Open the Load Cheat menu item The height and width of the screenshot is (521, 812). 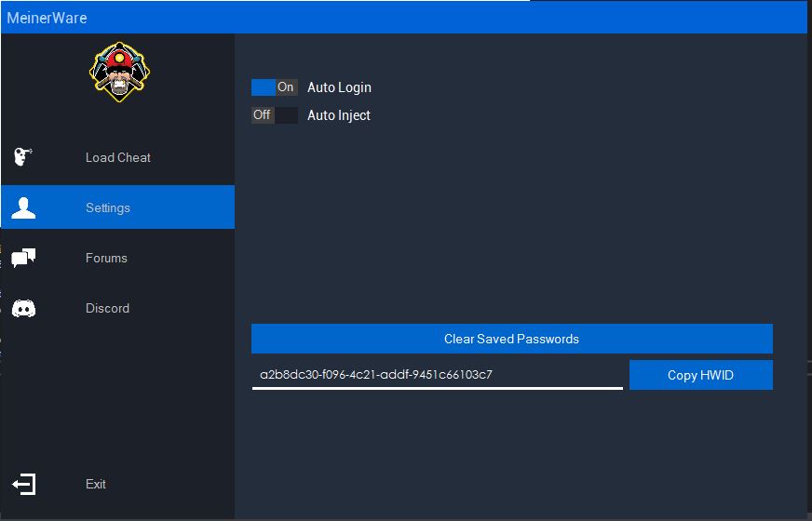[x=117, y=157]
